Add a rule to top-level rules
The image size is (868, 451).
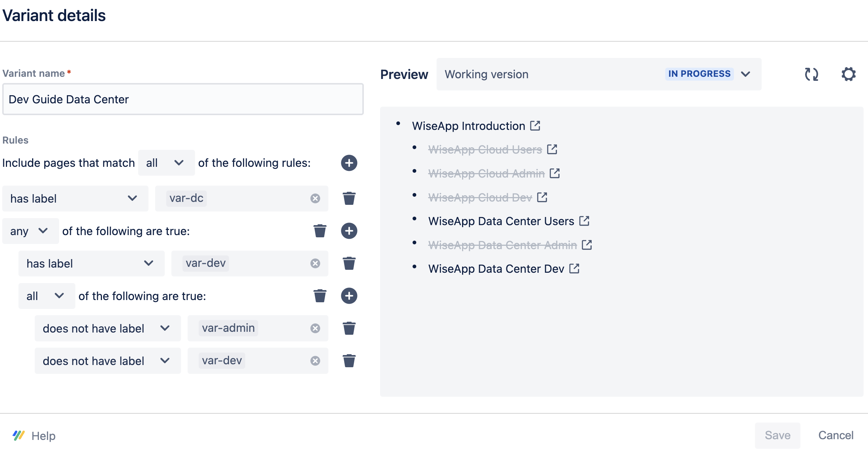point(349,163)
